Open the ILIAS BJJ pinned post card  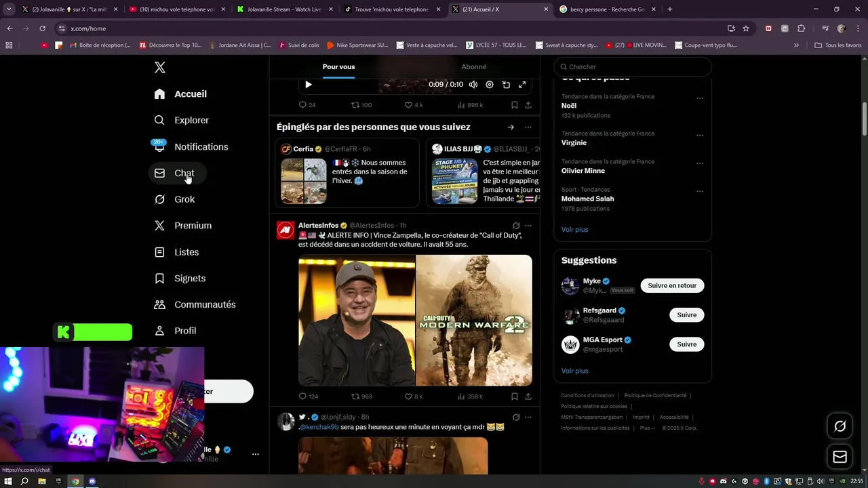483,173
